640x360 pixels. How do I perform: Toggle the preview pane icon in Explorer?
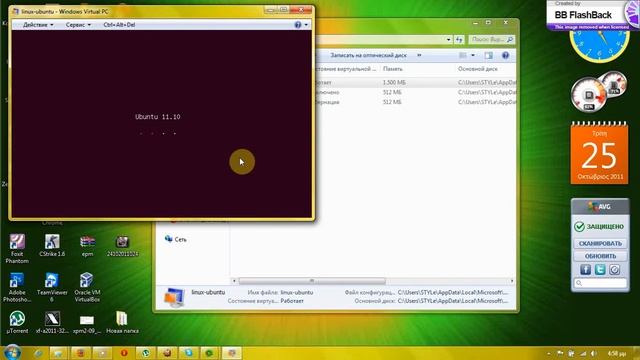(x=489, y=56)
